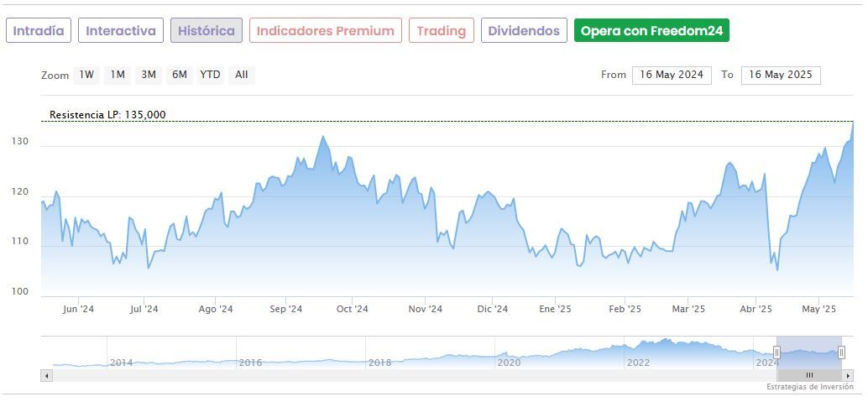Set zoom range to 1W
Screen dimensions: 868x402
coord(86,75)
